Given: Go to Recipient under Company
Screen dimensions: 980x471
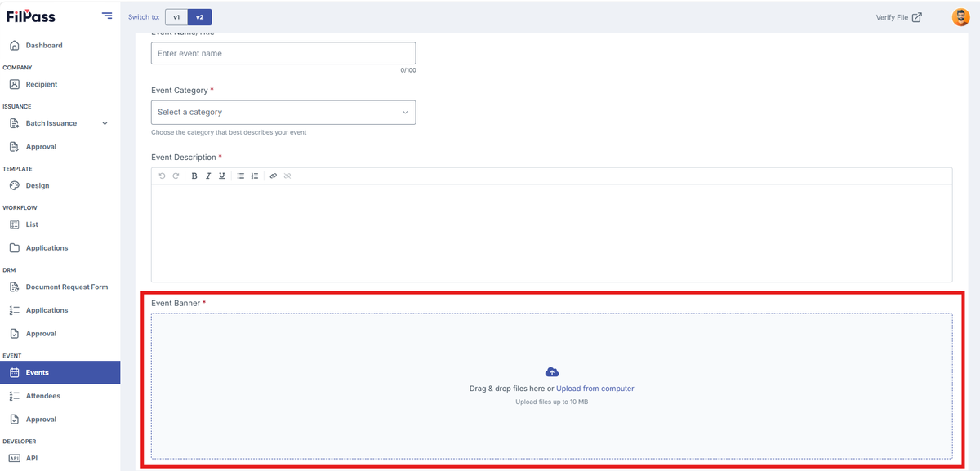Looking at the screenshot, I should click(41, 84).
